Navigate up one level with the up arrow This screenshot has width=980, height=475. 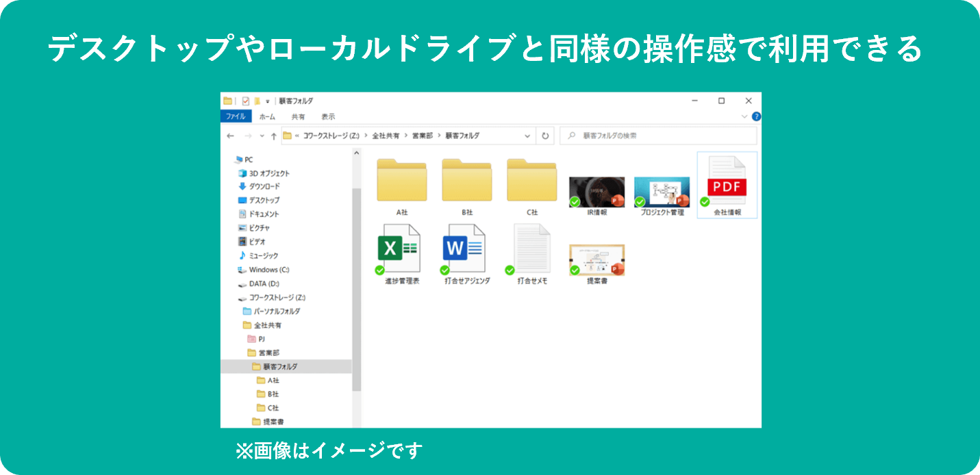point(273,135)
